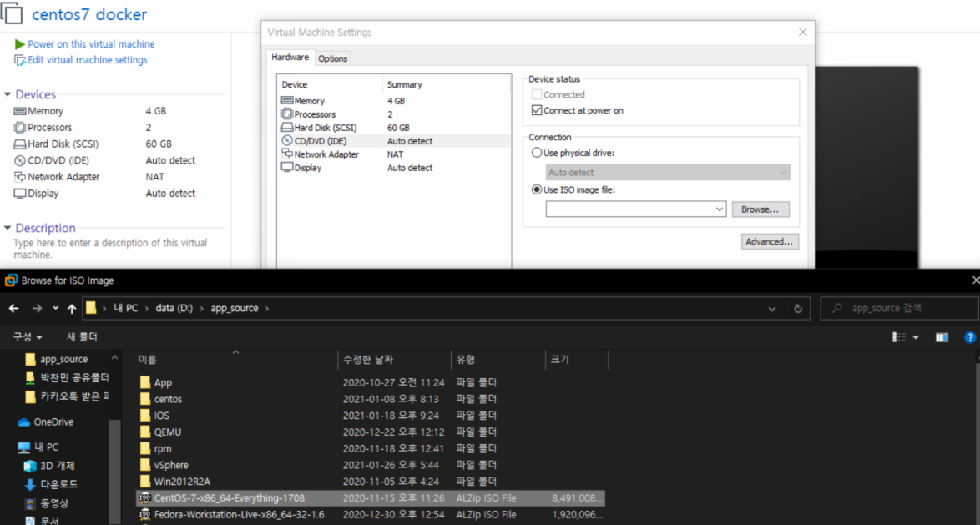Select Use ISO image file radio button
The width and height of the screenshot is (980, 525).
pyautogui.click(x=536, y=190)
